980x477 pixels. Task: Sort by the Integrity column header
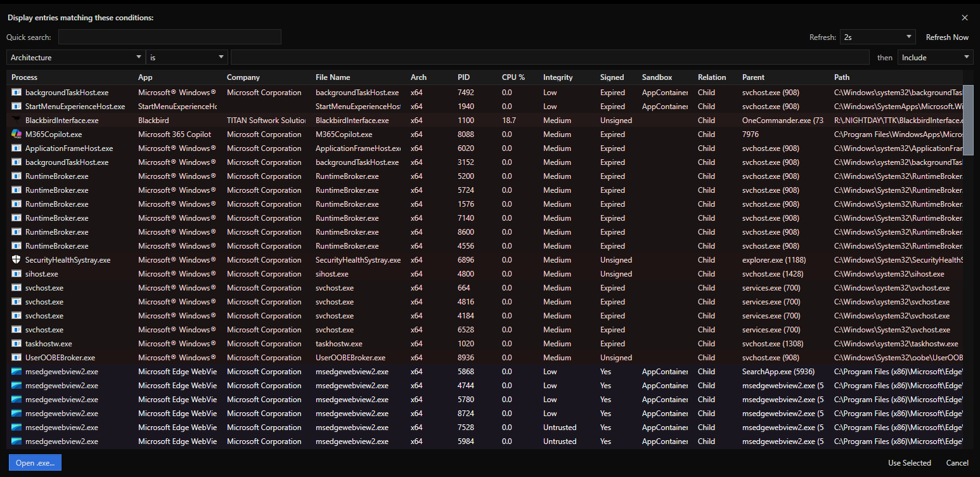[x=558, y=77]
